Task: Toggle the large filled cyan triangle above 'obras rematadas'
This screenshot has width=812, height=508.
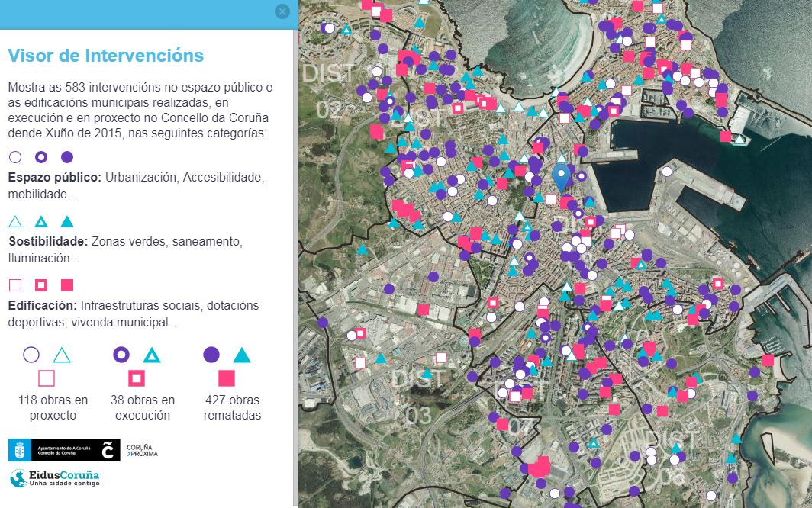Action: tap(242, 355)
